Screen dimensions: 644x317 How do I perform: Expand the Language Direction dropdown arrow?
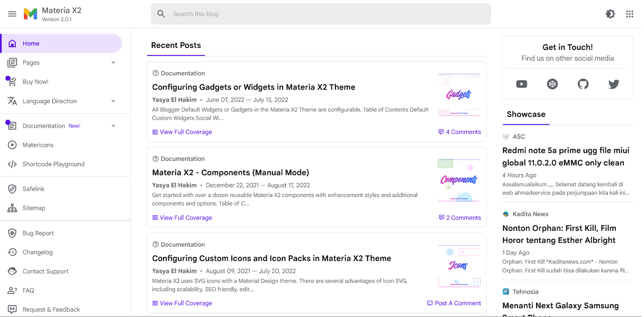point(114,101)
